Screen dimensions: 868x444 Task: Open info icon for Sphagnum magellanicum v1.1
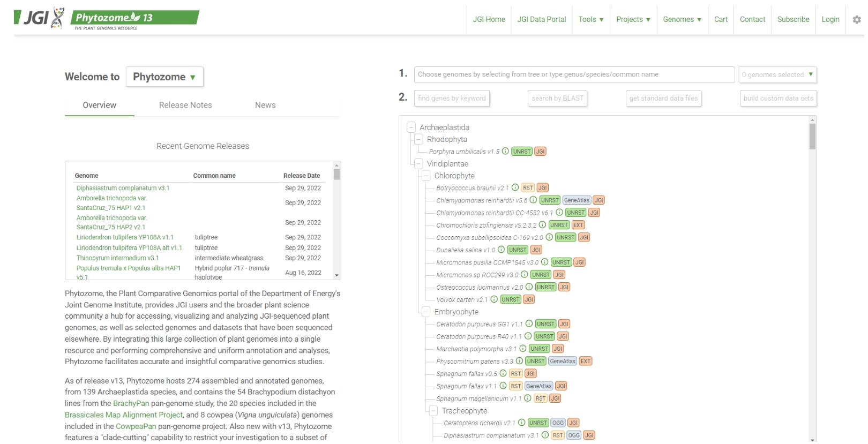click(x=528, y=398)
